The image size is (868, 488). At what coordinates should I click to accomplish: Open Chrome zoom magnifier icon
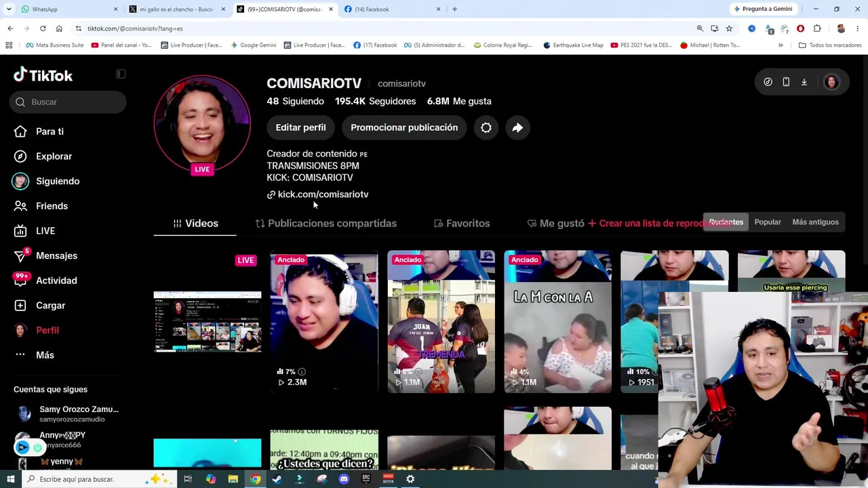point(700,28)
